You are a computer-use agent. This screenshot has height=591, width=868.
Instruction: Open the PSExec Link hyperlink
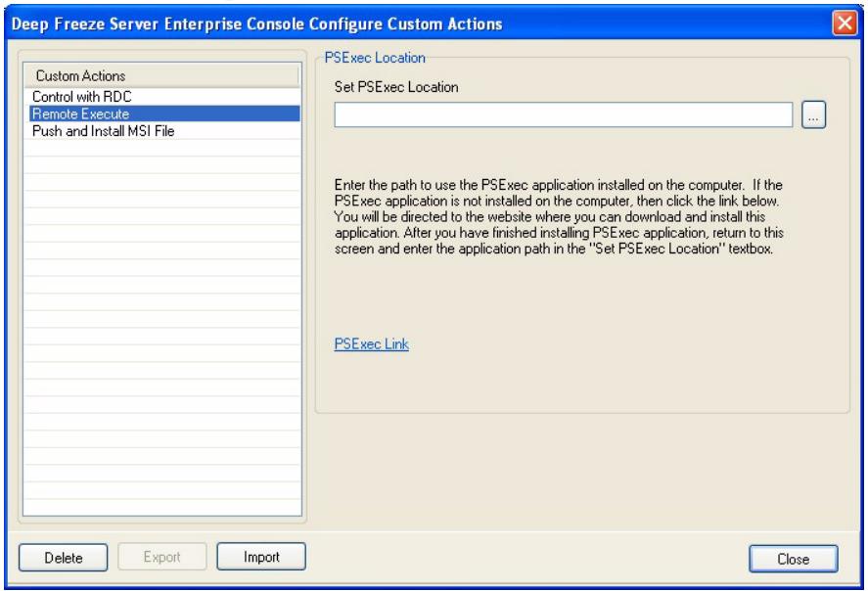tap(372, 343)
